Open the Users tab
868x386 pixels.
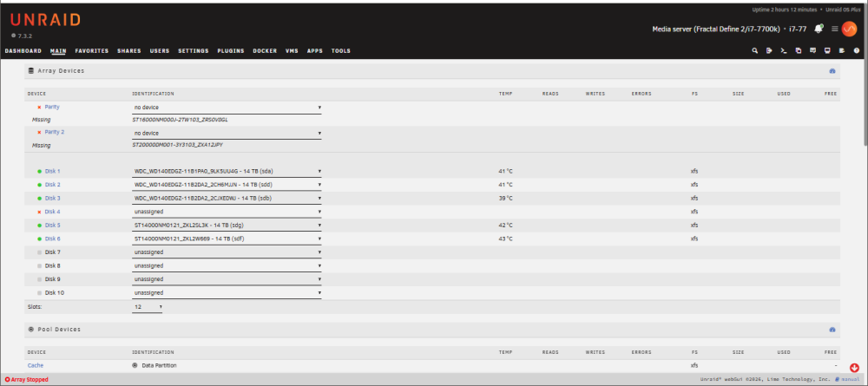click(x=160, y=51)
